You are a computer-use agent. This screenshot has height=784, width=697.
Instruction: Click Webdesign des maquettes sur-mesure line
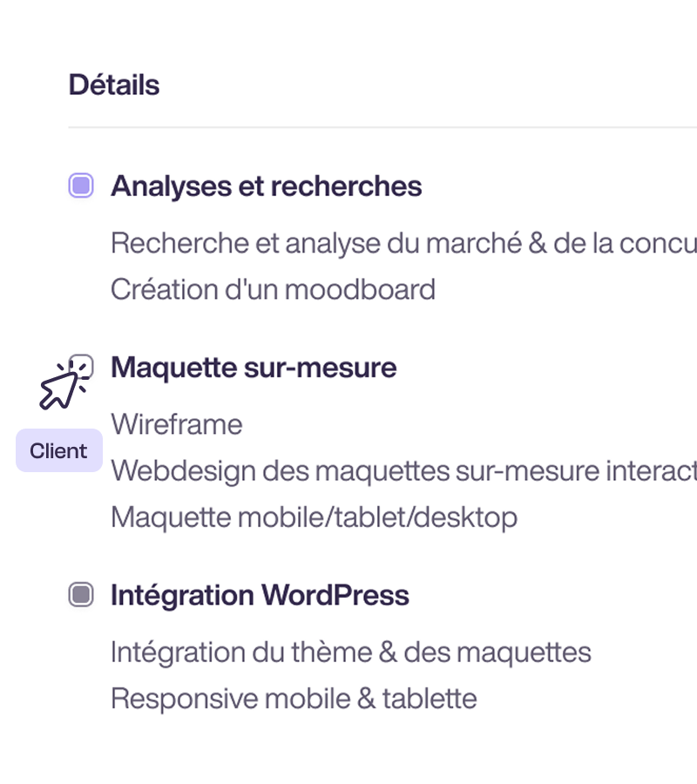(404, 471)
